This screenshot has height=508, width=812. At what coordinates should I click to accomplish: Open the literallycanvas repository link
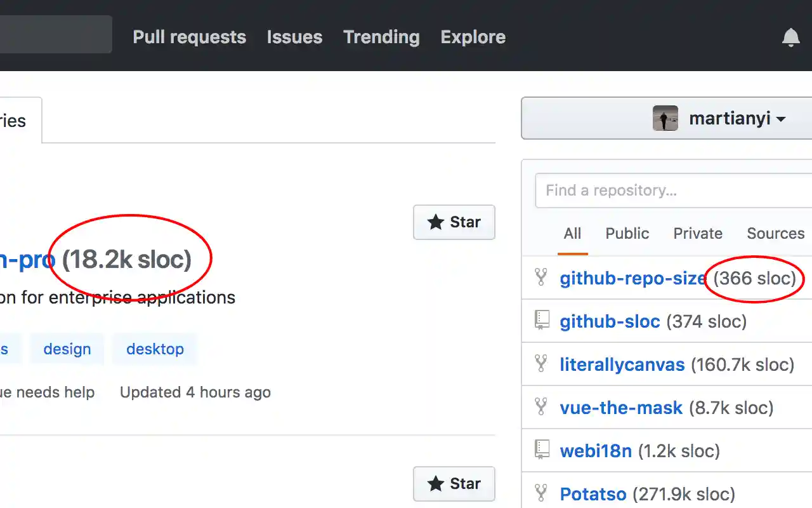pyautogui.click(x=622, y=364)
